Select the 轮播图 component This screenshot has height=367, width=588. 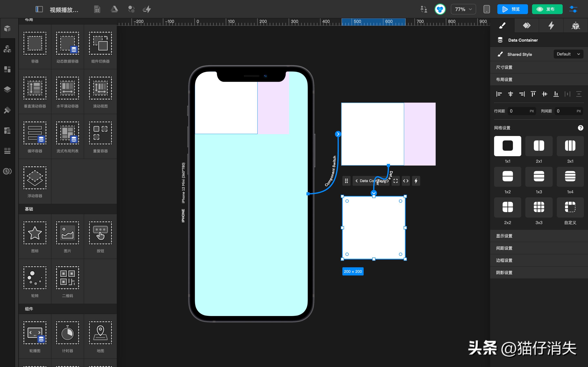(35, 336)
